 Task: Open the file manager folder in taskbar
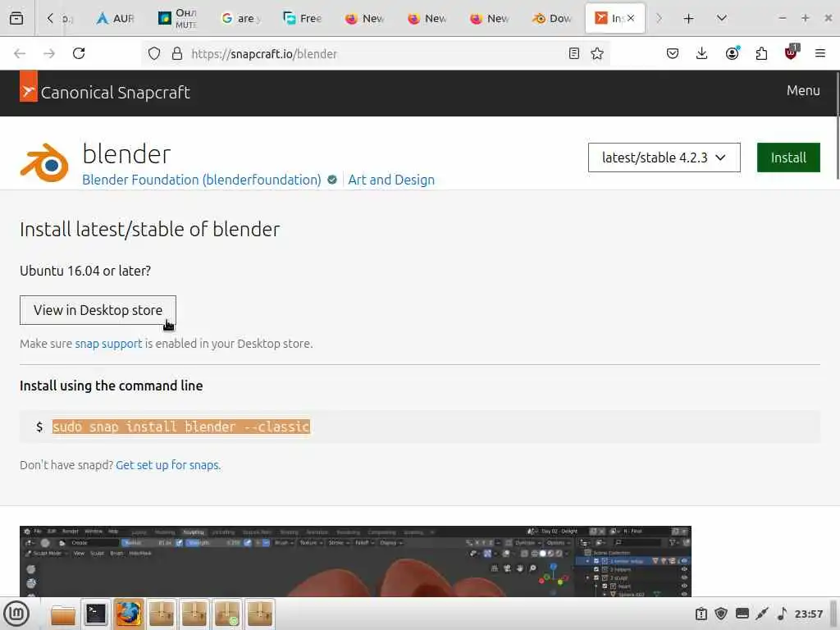(63, 614)
